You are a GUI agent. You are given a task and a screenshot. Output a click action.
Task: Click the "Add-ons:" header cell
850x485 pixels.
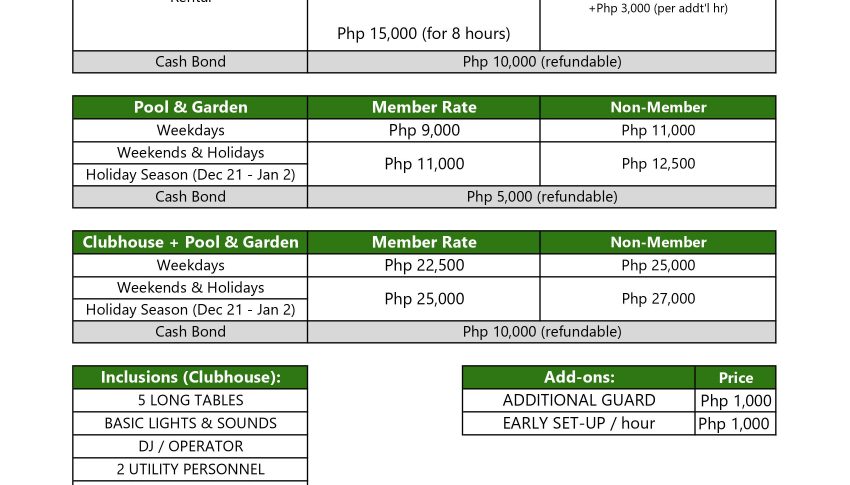pyautogui.click(x=579, y=377)
